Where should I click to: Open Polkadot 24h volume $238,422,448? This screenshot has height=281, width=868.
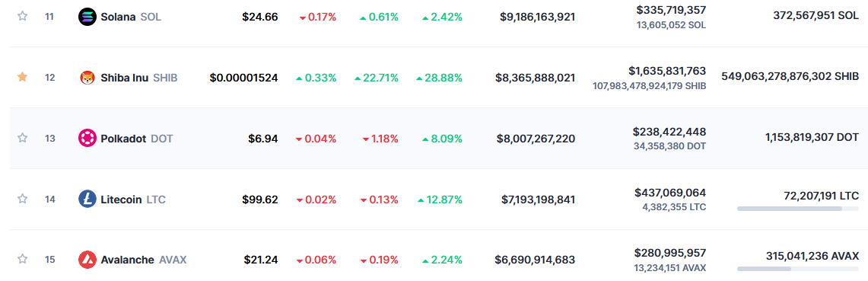pyautogui.click(x=669, y=132)
